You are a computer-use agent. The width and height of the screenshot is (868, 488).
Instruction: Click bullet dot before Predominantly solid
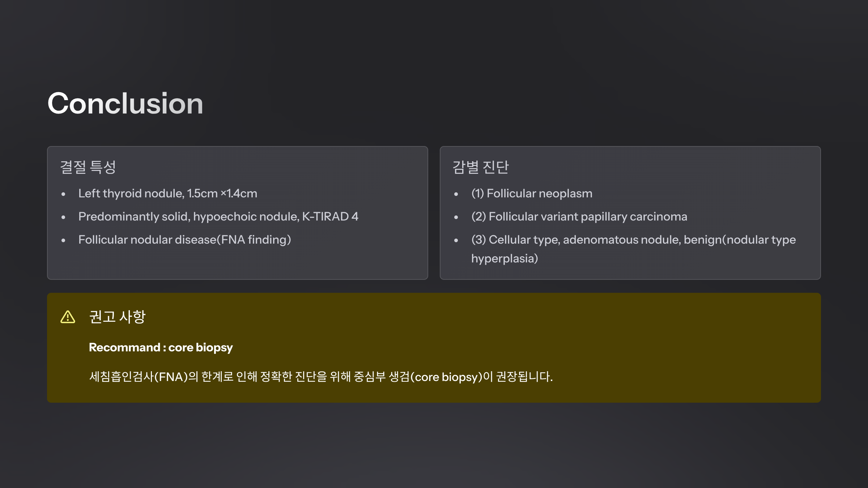pos(63,218)
